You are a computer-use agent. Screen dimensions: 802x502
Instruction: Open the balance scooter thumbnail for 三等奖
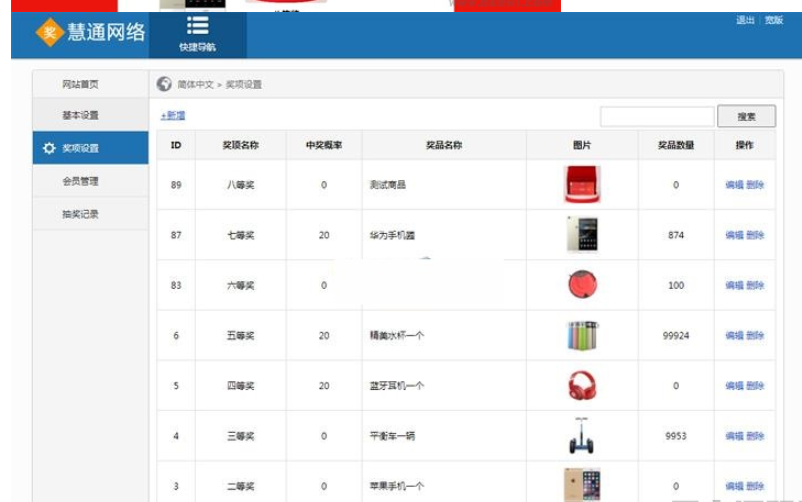pyautogui.click(x=582, y=435)
